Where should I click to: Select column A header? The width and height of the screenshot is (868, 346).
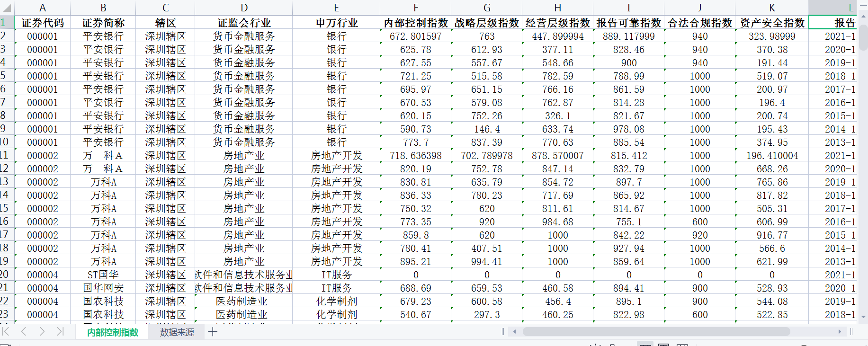click(x=43, y=8)
